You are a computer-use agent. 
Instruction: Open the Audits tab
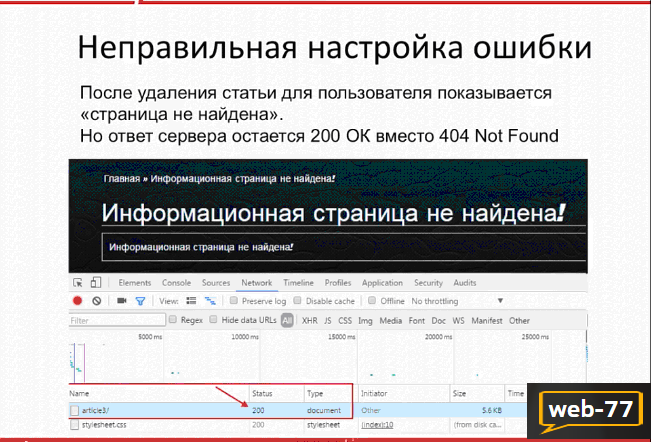[465, 283]
